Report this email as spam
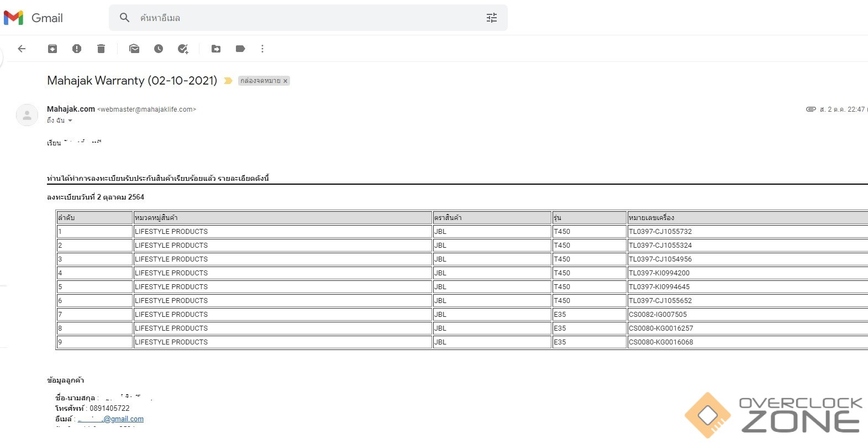Viewport: 868px width, 444px height. 77,49
